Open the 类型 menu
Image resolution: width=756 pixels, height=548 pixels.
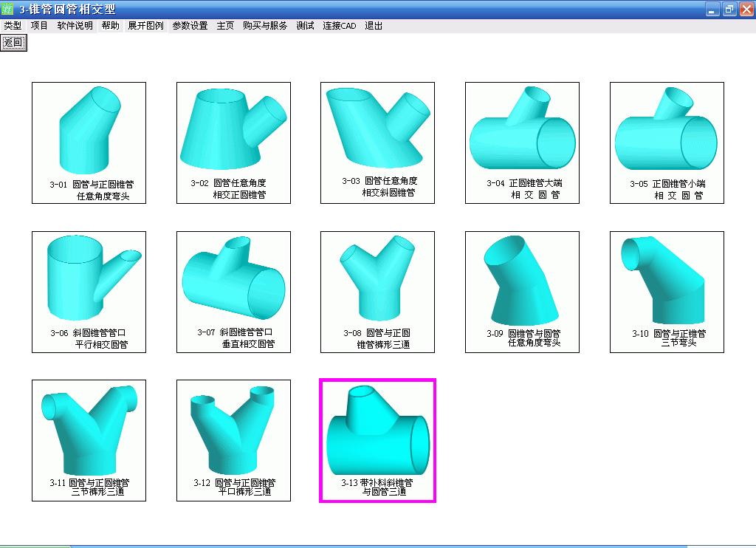click(x=13, y=26)
